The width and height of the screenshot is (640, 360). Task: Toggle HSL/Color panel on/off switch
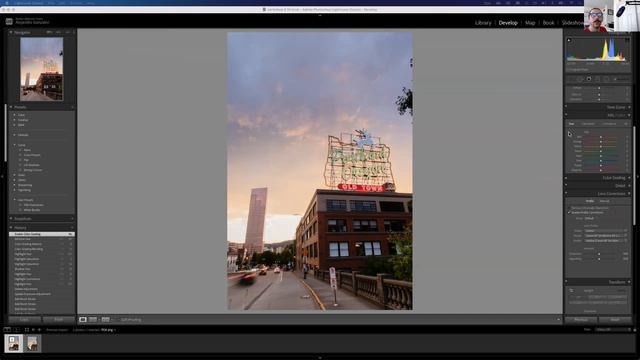point(566,115)
